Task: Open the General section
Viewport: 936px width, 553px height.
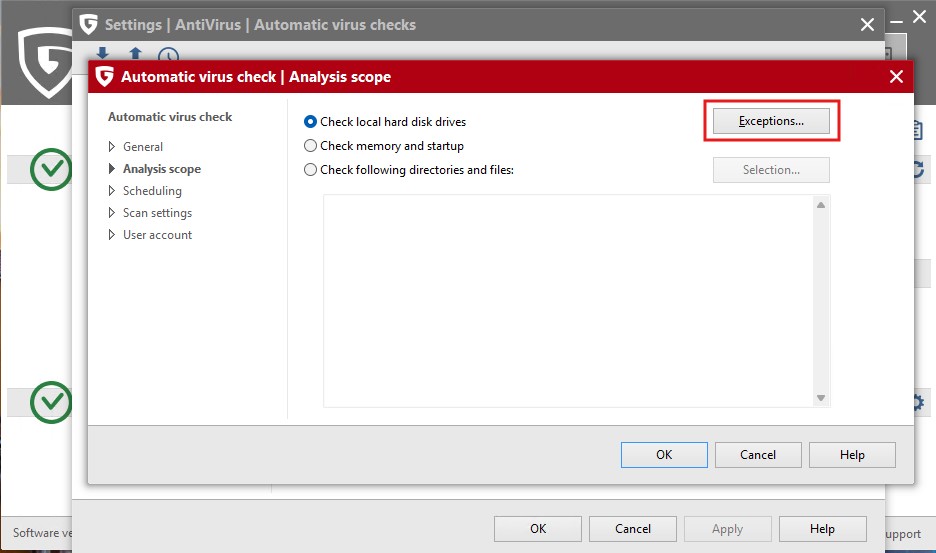Action: (143, 146)
